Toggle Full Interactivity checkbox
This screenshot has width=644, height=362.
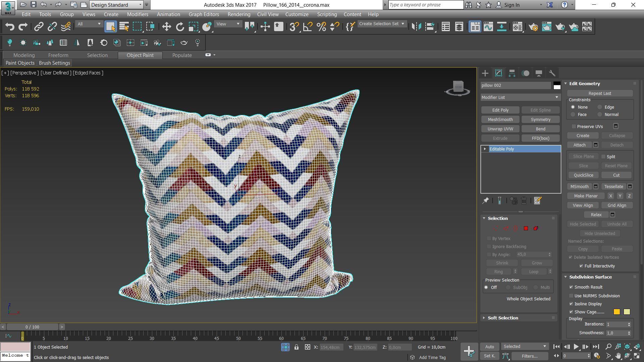point(581,266)
